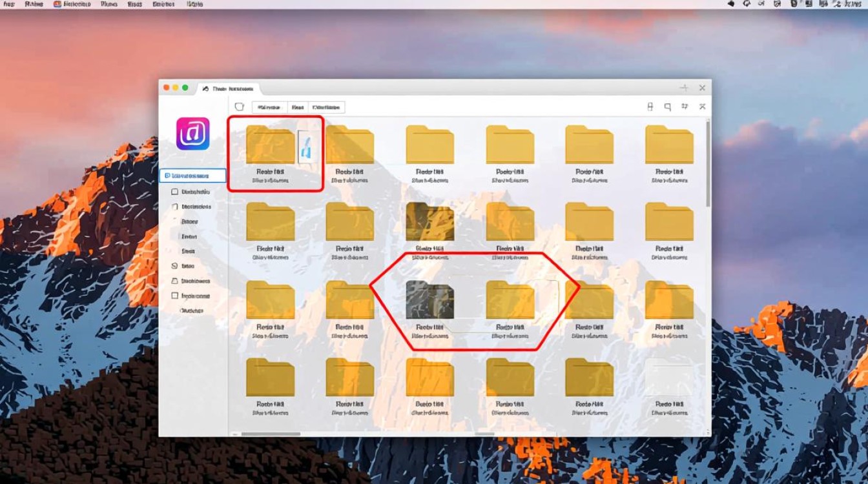Toggle selection on the darkened folder in second row

(x=429, y=222)
